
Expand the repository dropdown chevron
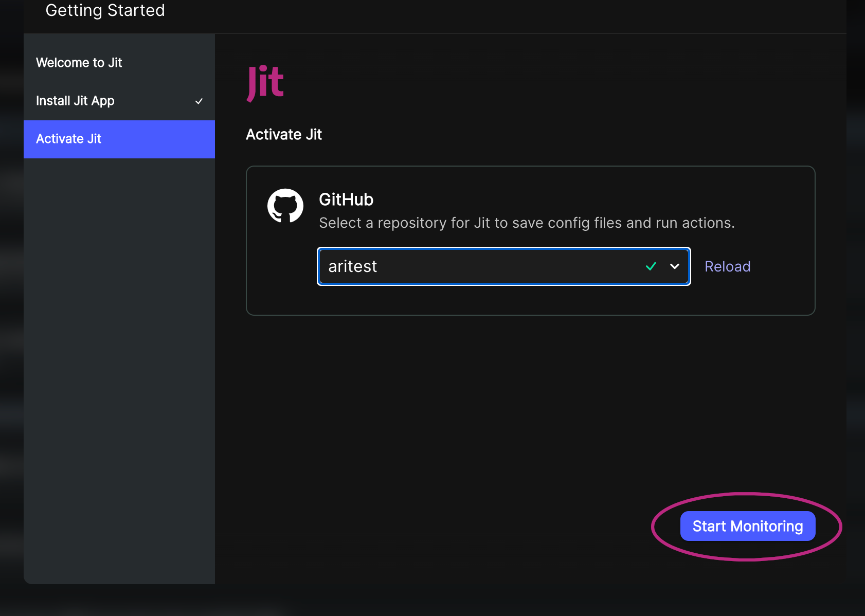pyautogui.click(x=675, y=266)
